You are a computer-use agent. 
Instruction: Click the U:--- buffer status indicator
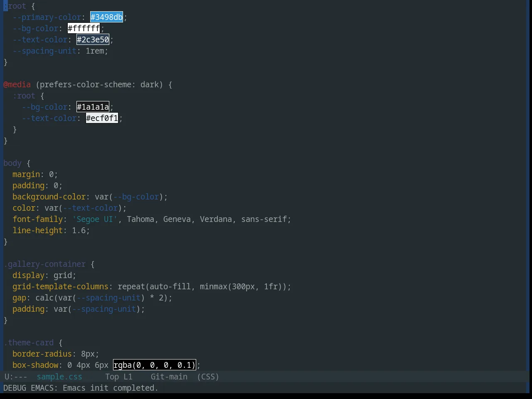coord(16,377)
